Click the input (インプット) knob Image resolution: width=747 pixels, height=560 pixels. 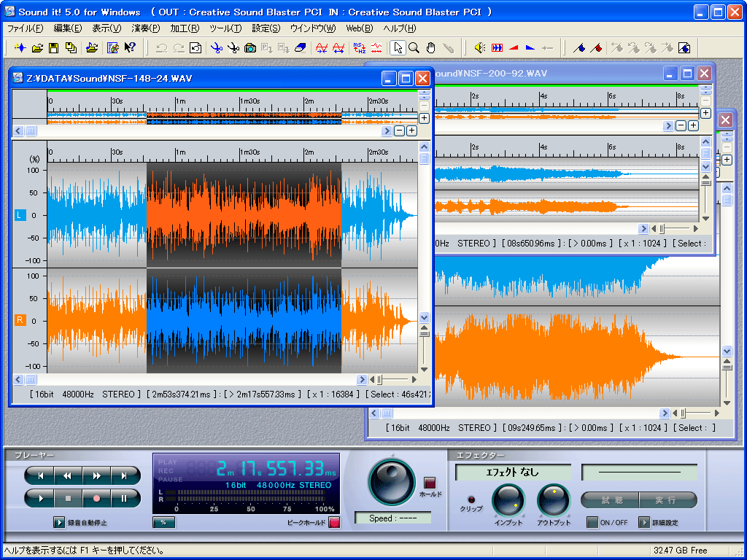[508, 500]
